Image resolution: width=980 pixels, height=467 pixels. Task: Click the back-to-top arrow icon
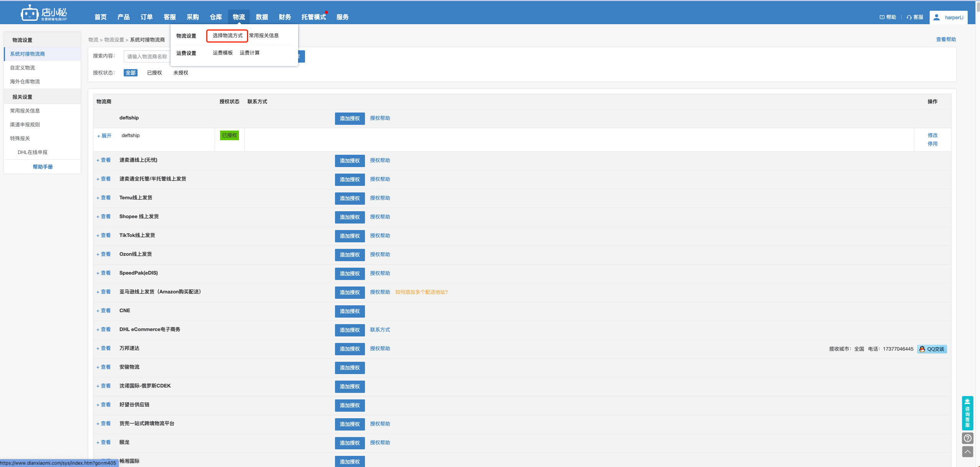pos(967,452)
